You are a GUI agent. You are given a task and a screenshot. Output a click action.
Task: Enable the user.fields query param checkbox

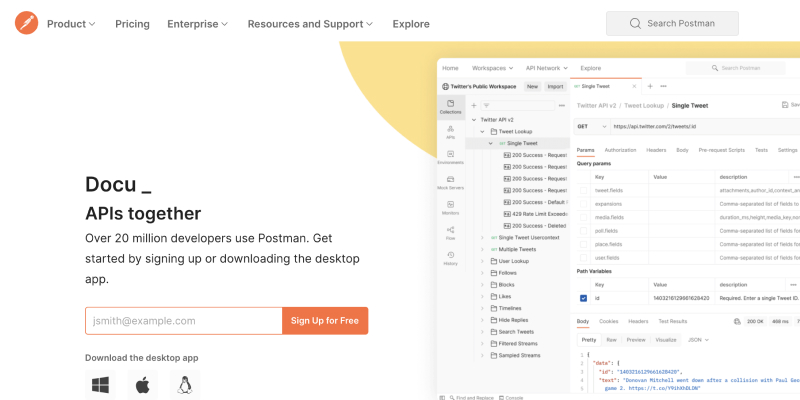[583, 258]
